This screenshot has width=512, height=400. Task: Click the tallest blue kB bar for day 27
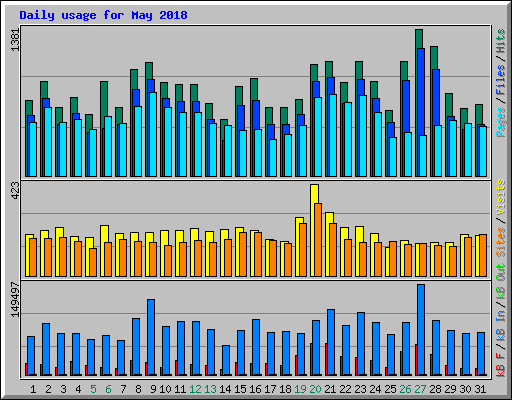point(421,329)
